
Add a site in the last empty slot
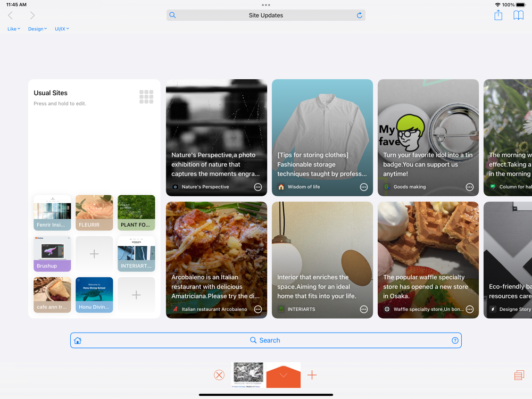136,295
